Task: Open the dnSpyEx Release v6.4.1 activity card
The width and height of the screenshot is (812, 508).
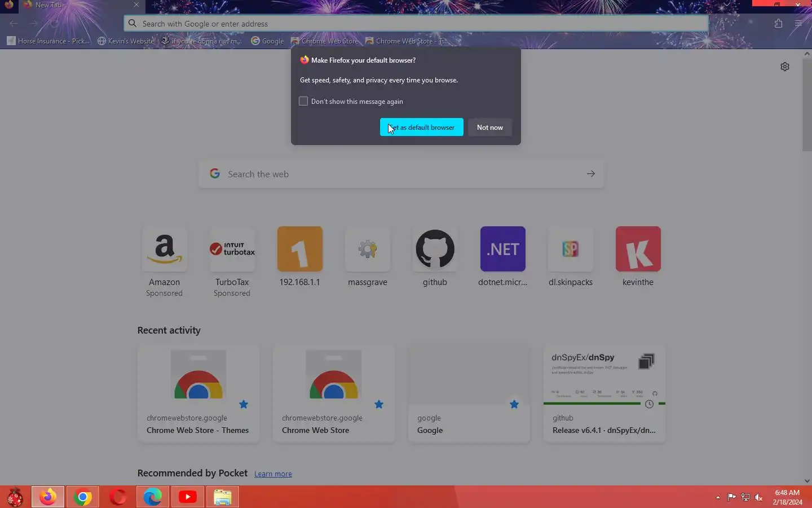Action: (x=604, y=393)
